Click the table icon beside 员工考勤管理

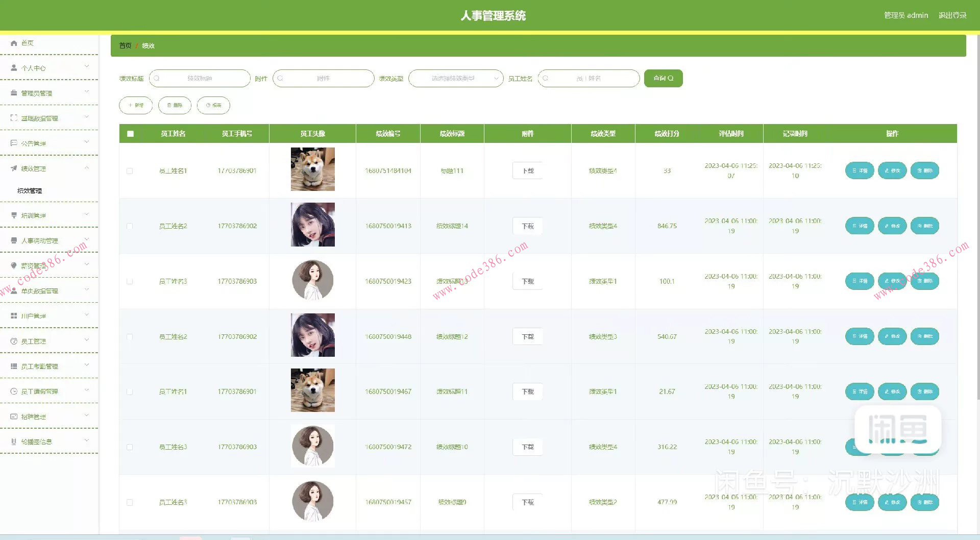[14, 366]
